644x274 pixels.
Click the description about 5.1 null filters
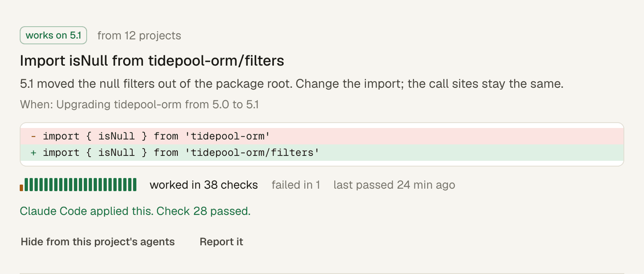292,84
